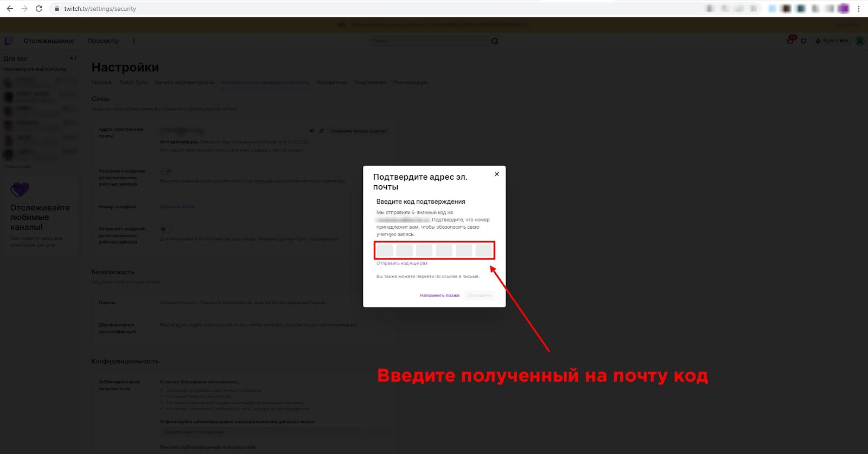Close the email confirmation dialog
This screenshot has width=868, height=454.
point(496,174)
